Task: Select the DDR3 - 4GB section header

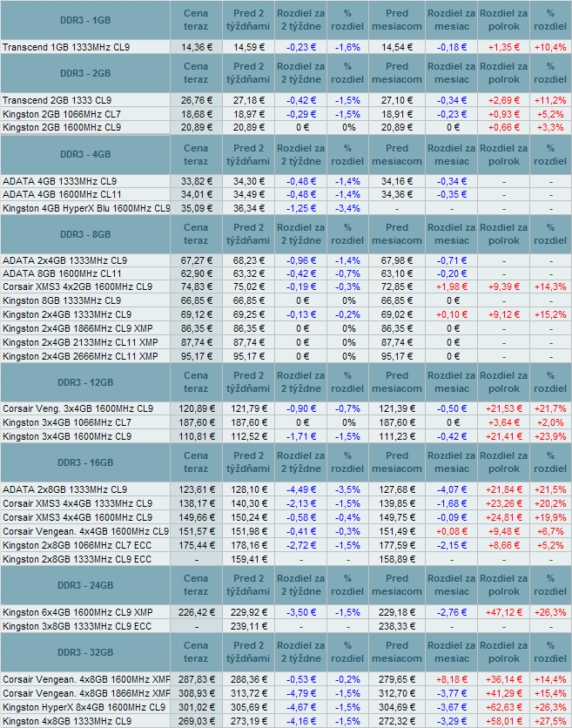Action: (85, 154)
